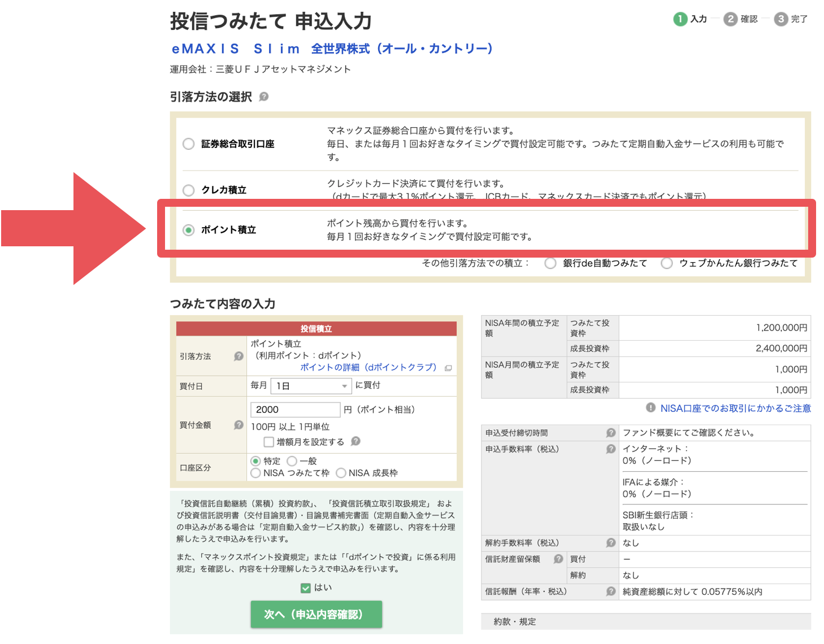The width and height of the screenshot is (824, 644).
Task: Click step 3 完了 indicator
Action: [791, 19]
